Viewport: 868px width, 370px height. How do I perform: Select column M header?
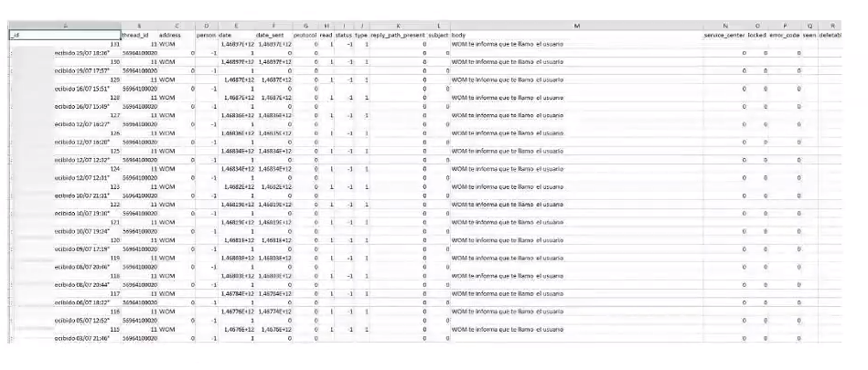[576, 26]
